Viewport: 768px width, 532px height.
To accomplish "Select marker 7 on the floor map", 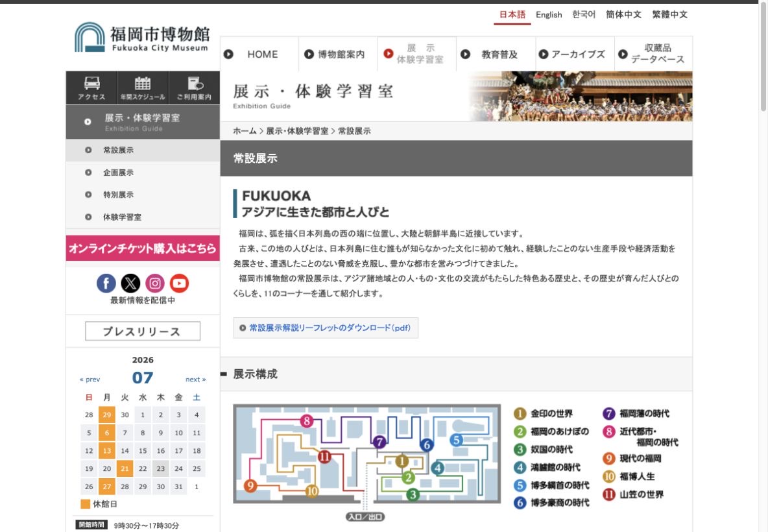I will [379, 442].
